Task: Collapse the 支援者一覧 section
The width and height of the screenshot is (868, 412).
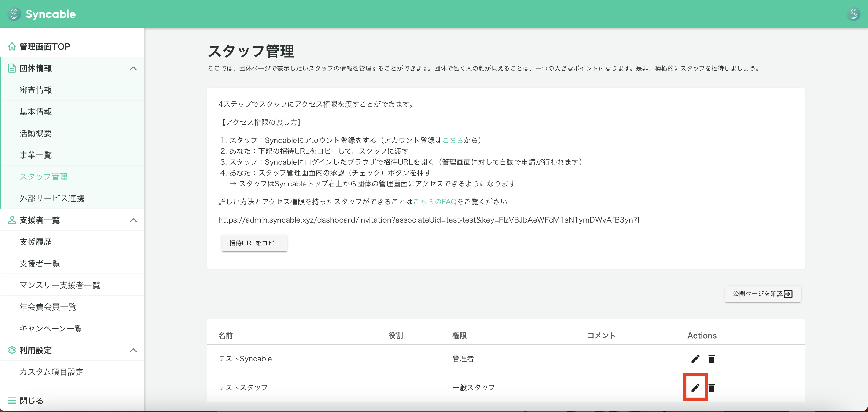Action: pos(134,220)
